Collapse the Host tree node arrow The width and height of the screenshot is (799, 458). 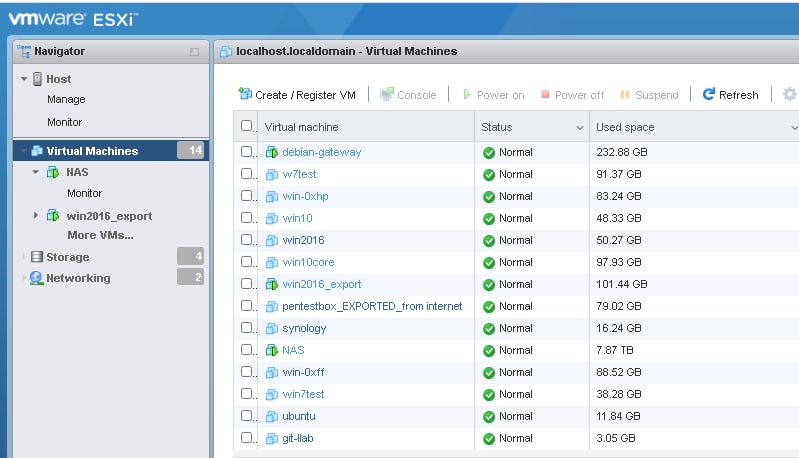[x=24, y=79]
